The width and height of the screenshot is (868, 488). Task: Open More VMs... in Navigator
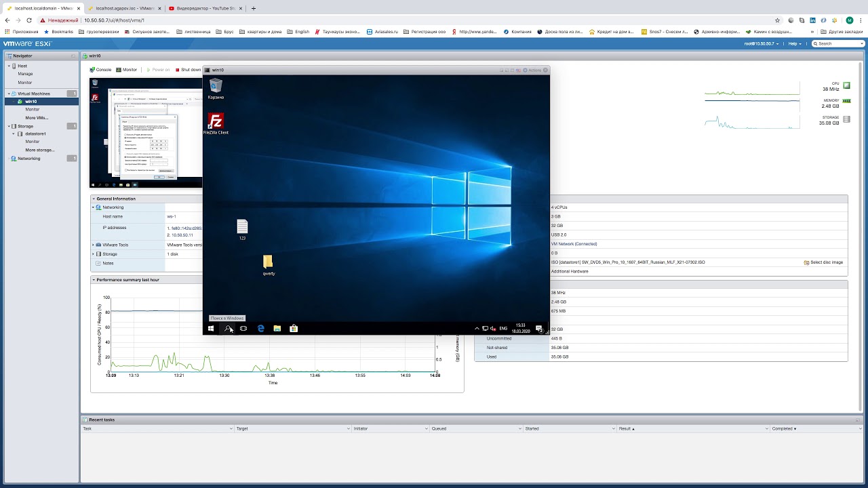tap(37, 118)
